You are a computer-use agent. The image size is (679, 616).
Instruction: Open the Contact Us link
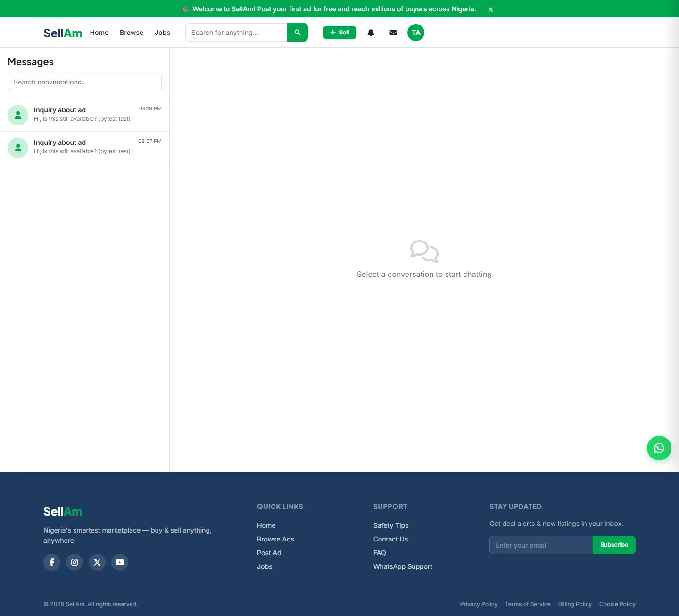(x=390, y=539)
